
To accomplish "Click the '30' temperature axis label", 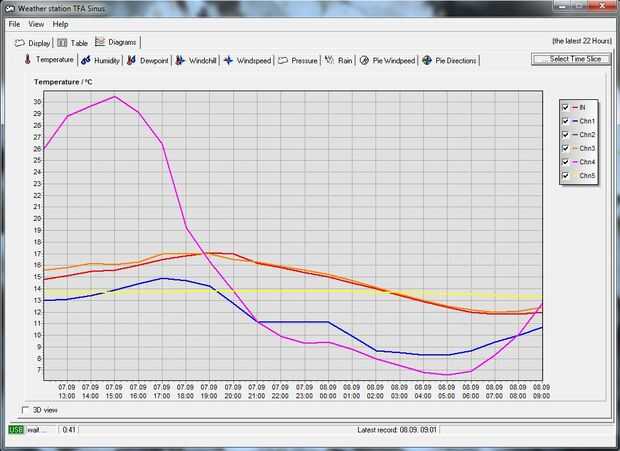I will tap(38, 102).
